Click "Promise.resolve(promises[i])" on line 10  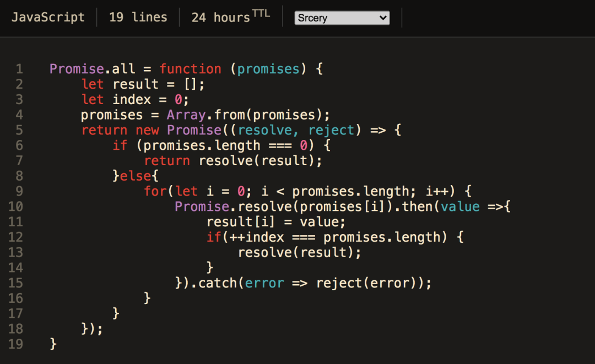tap(284, 207)
